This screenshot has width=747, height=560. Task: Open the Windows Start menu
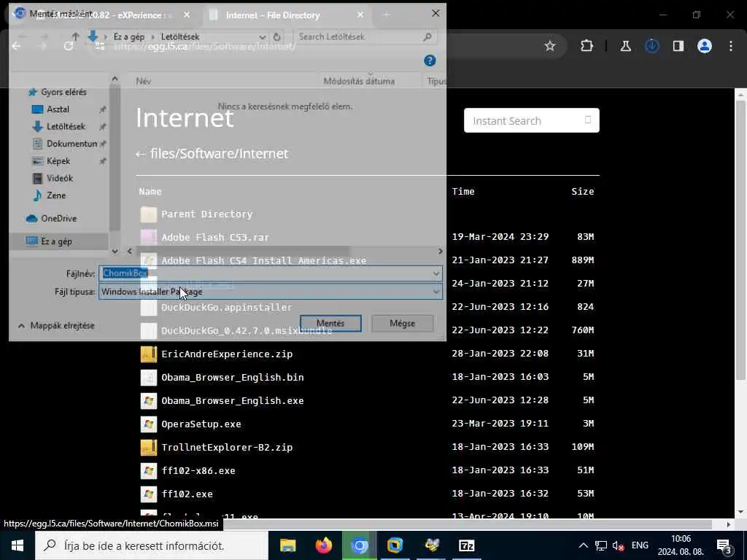click(x=18, y=545)
